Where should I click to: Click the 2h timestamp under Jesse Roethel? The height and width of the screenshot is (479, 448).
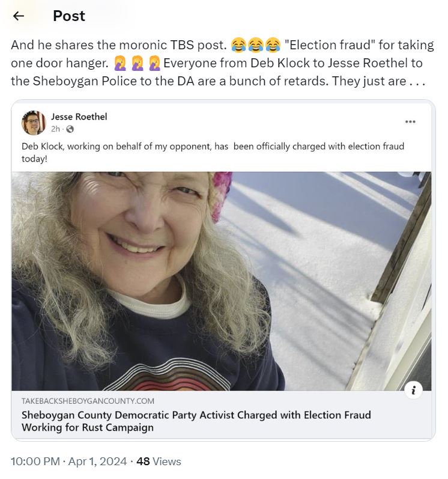tap(55, 129)
